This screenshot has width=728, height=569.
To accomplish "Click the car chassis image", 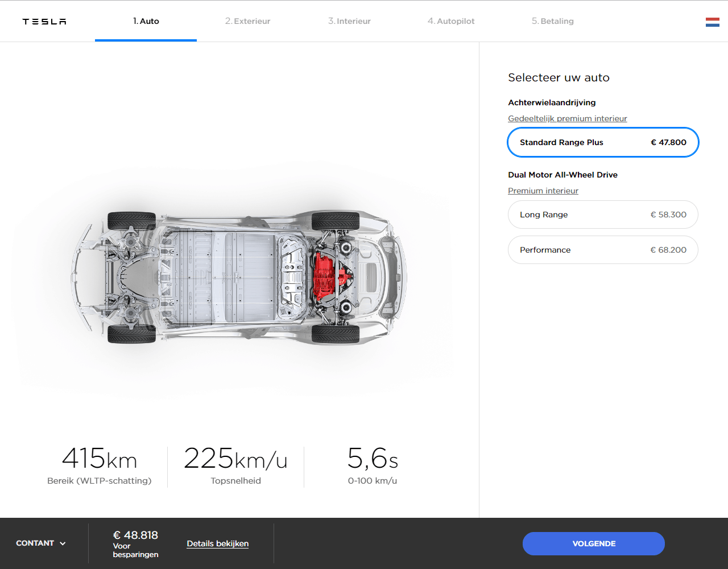I will click(239, 277).
